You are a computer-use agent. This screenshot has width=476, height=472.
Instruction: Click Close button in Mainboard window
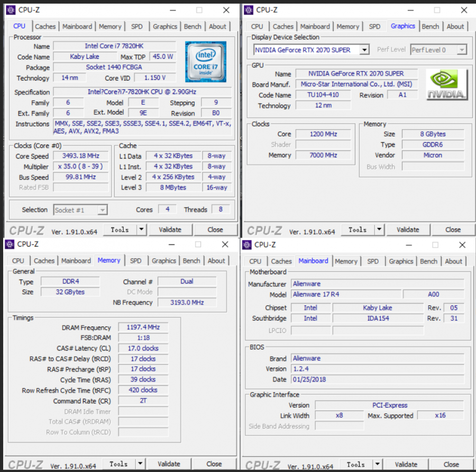click(451, 465)
